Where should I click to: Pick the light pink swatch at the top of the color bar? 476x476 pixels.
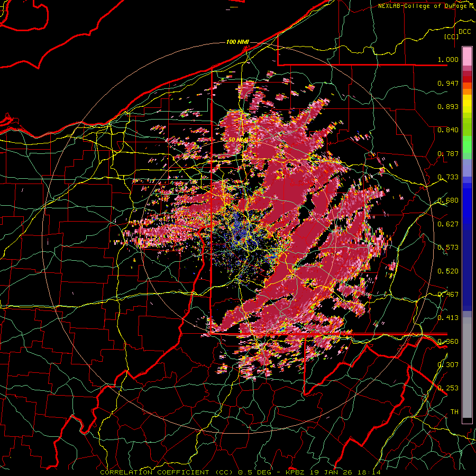(467, 56)
